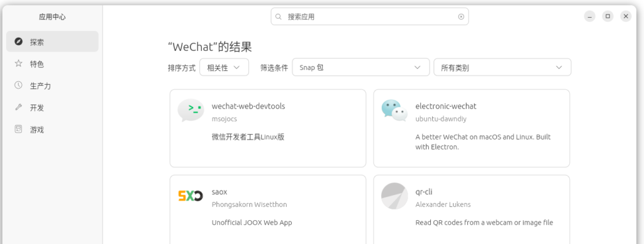The image size is (644, 244).
Task: Click the text 'Read QR codes from a webcam'
Action: (x=463, y=223)
